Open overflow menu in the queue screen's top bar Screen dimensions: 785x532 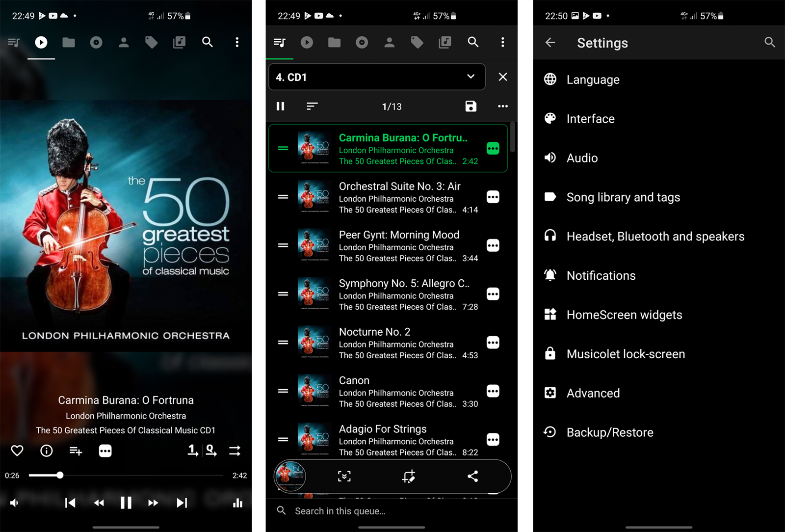[502, 42]
